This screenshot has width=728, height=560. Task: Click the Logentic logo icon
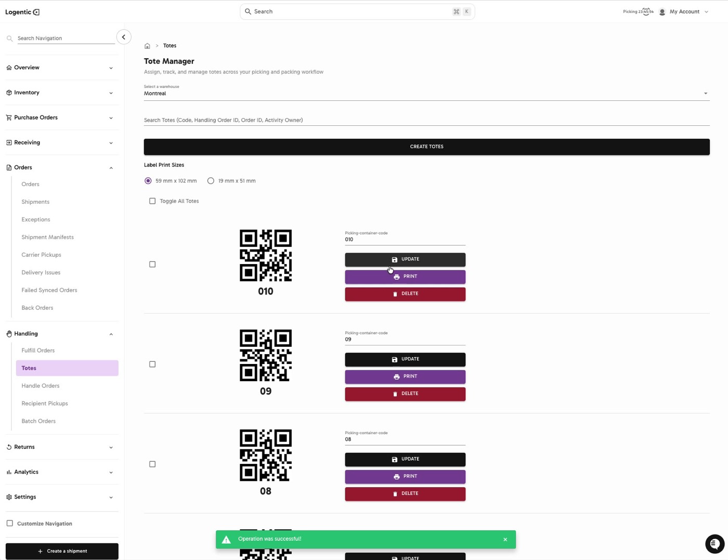coord(36,12)
